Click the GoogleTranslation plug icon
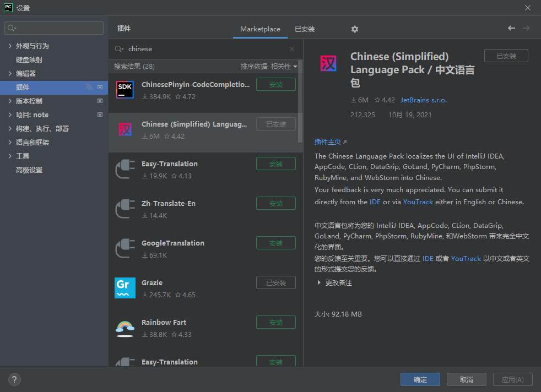Image resolution: width=541 pixels, height=392 pixels. point(125,248)
